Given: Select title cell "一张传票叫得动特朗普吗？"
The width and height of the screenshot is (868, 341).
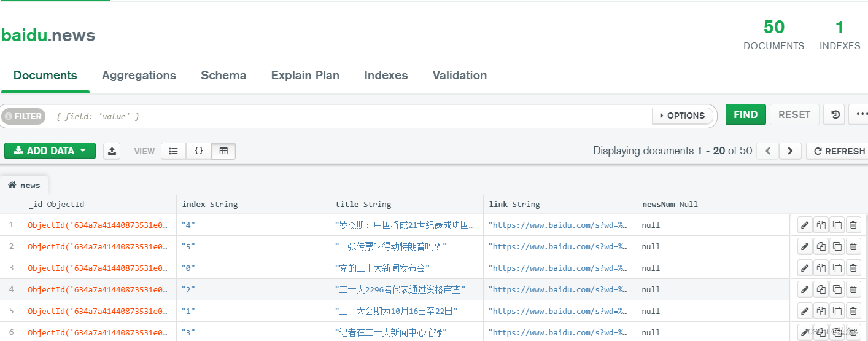Looking at the screenshot, I should click(x=406, y=246).
